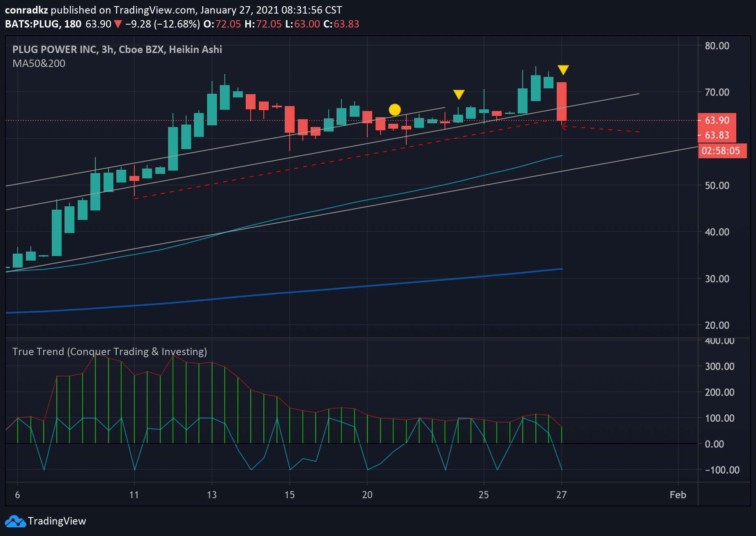Click the 40.00 price axis label
The height and width of the screenshot is (536, 756).
[717, 232]
